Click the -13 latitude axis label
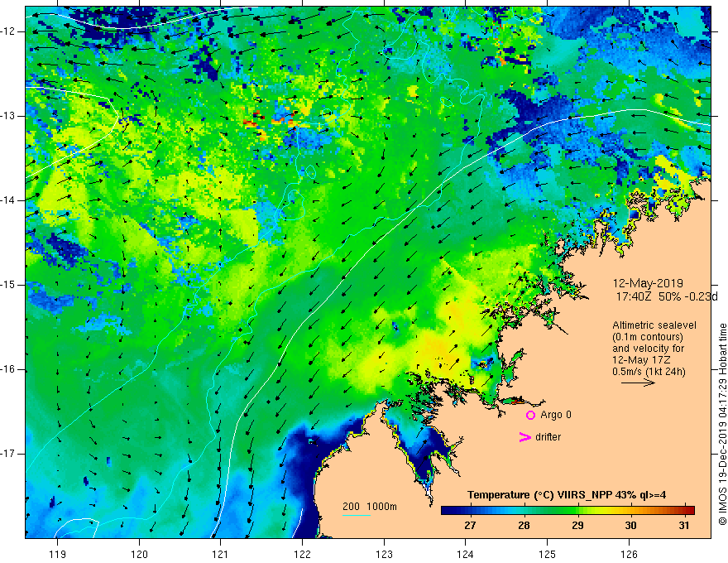This screenshot has width=728, height=563. [8, 116]
